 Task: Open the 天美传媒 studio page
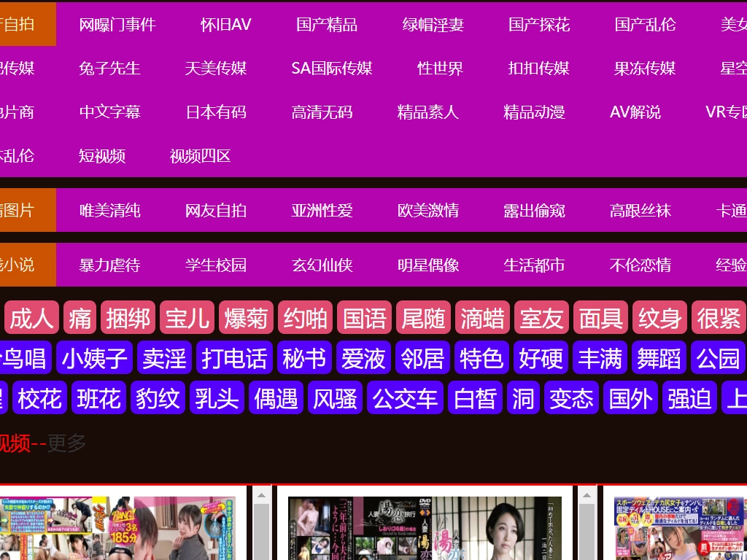pyautogui.click(x=216, y=68)
